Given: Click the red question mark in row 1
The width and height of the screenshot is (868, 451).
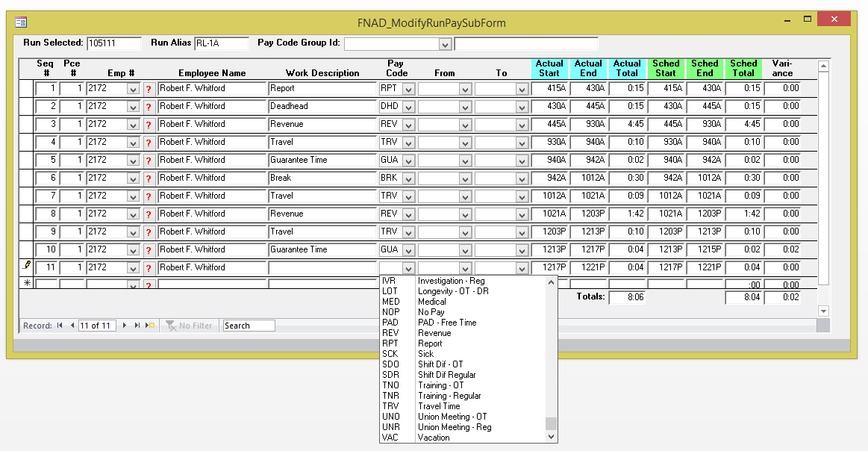Looking at the screenshot, I should [x=149, y=89].
